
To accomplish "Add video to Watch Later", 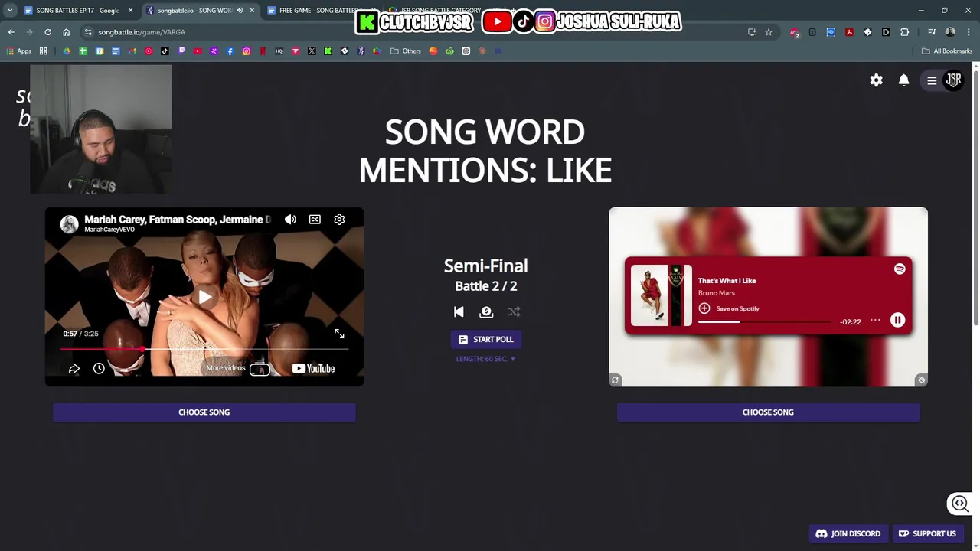I will tap(99, 369).
